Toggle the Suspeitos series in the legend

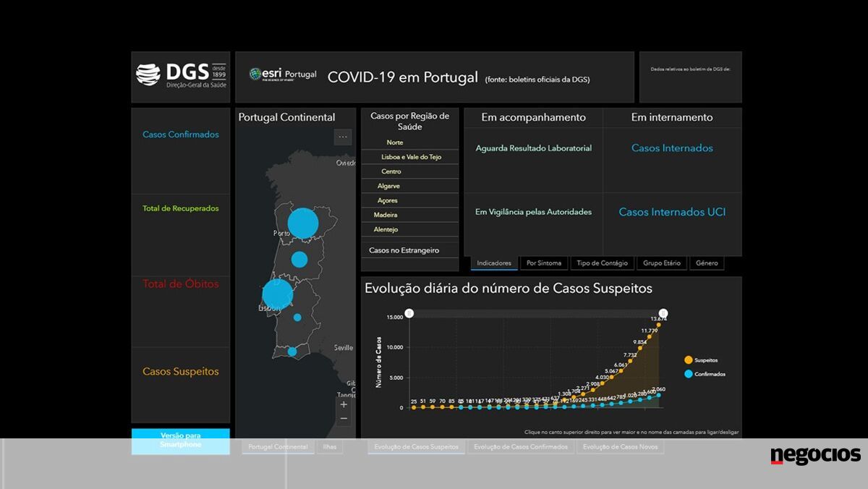(700, 360)
